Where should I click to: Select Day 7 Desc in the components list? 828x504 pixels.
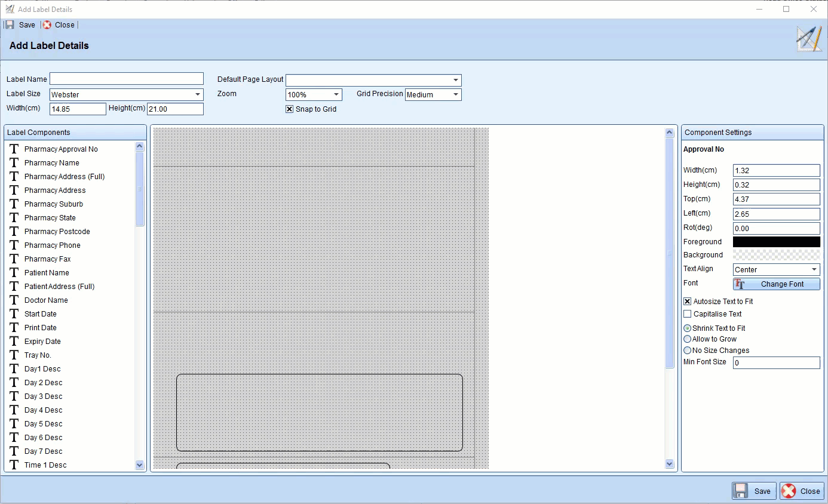(x=44, y=451)
